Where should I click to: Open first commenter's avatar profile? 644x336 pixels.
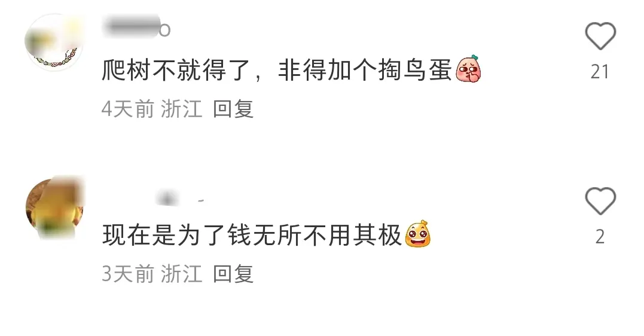(x=54, y=42)
